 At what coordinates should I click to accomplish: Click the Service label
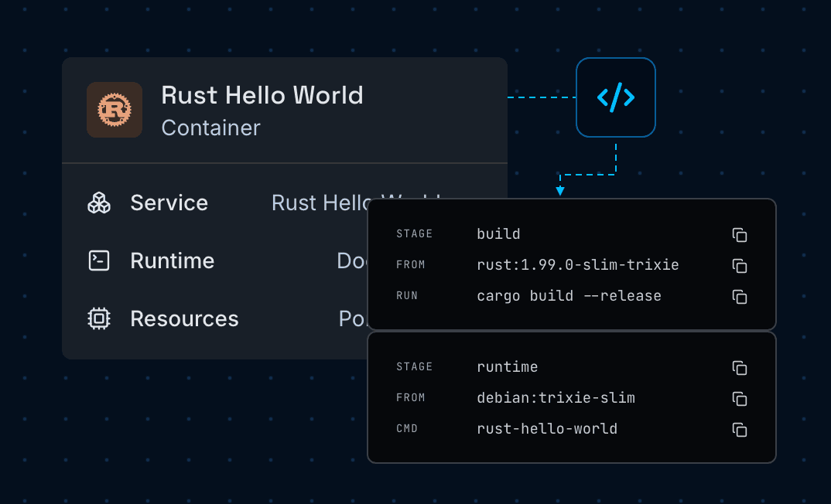point(169,203)
